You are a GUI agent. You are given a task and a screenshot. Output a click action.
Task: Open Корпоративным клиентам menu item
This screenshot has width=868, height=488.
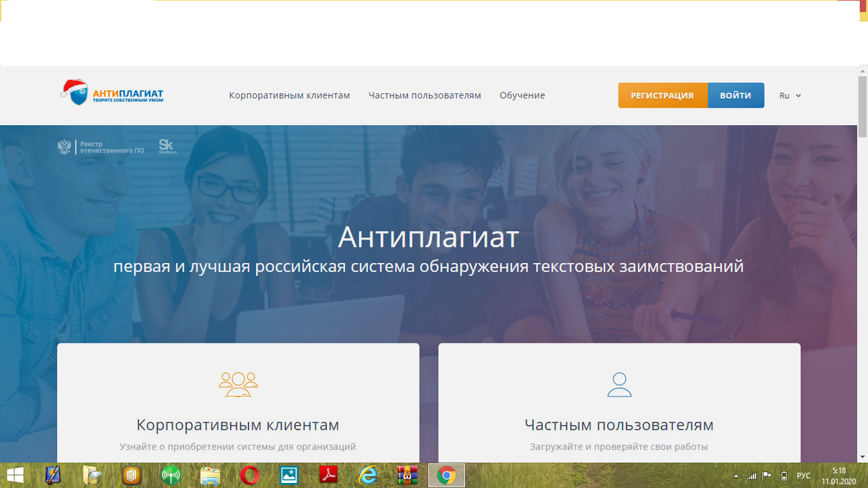(x=289, y=95)
